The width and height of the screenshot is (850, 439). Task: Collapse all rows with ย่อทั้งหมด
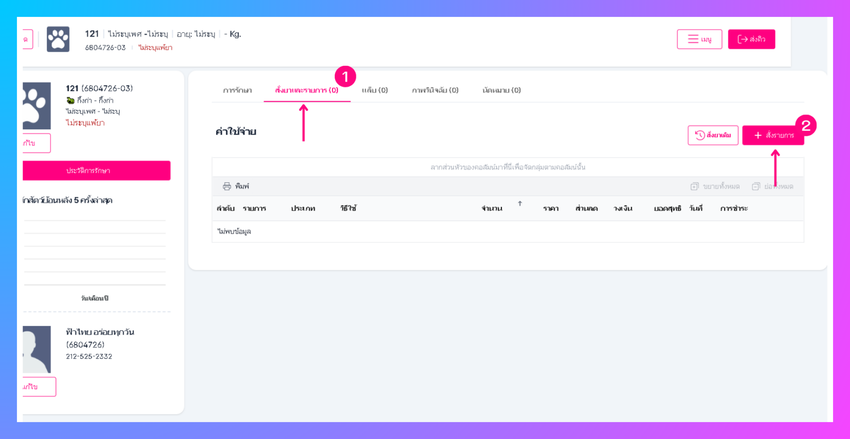tap(772, 186)
